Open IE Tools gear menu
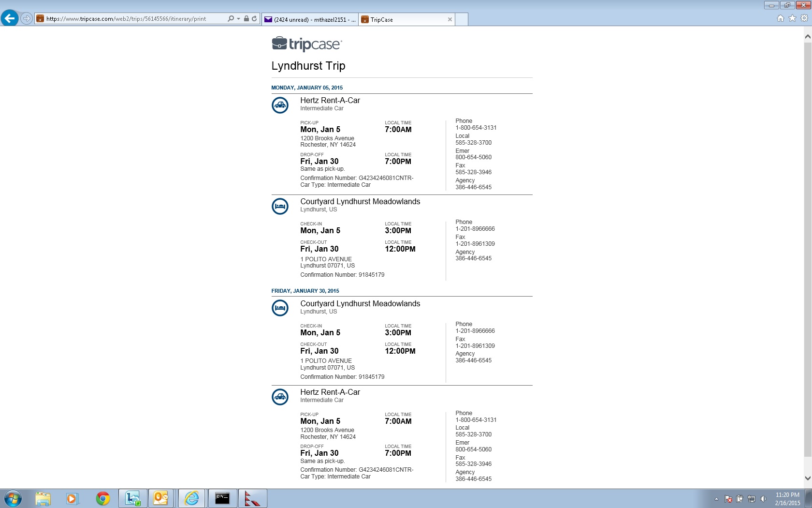Screen dimensions: 812x508 tap(804, 18)
